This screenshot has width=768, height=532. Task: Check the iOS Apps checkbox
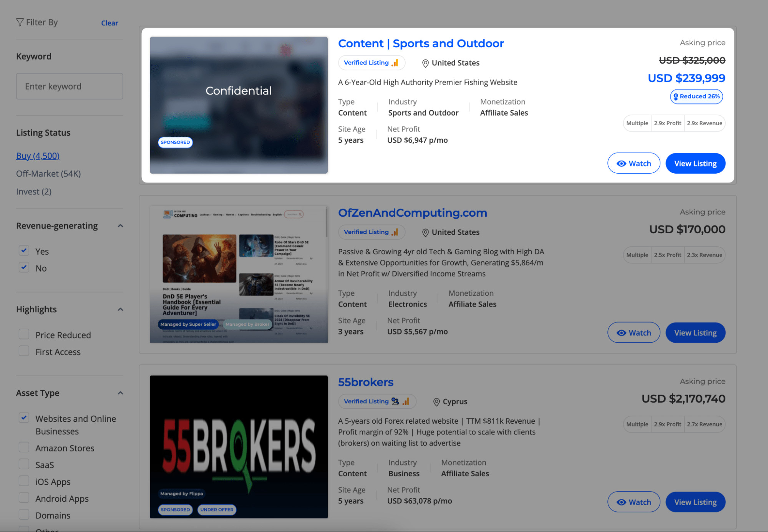(24, 481)
